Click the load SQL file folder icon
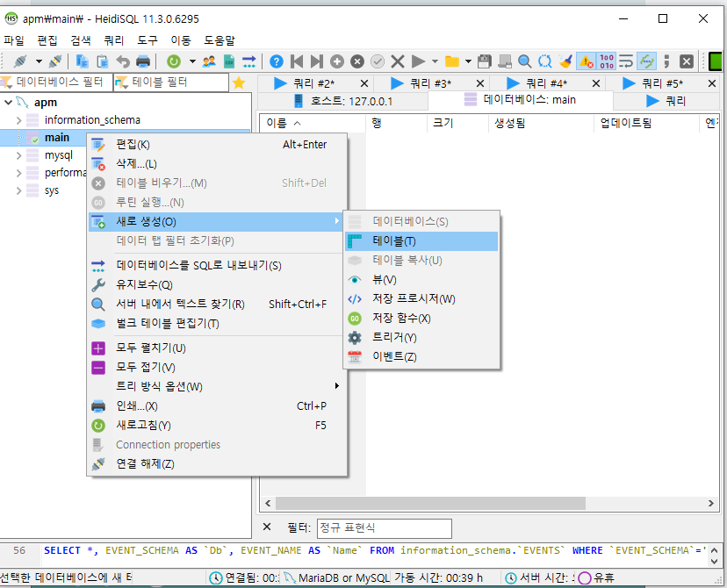Screen dimensions: 727x588 [x=452, y=61]
